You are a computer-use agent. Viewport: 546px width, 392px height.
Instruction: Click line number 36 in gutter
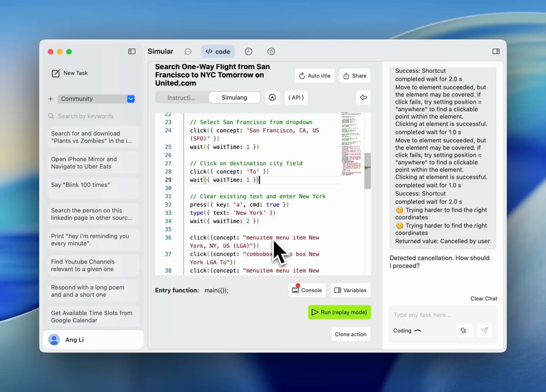tap(168, 237)
